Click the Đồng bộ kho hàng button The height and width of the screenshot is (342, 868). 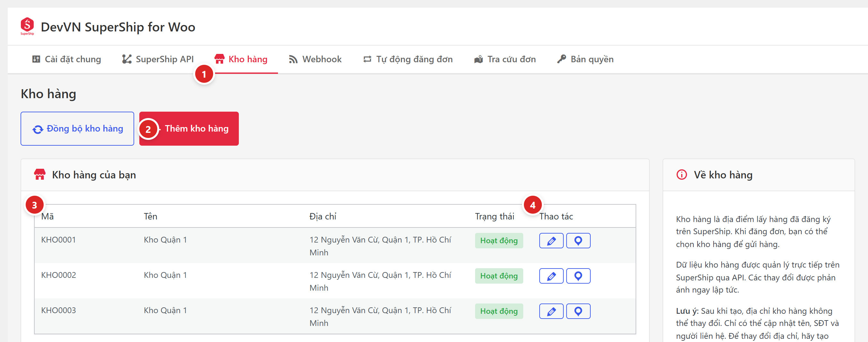click(77, 129)
